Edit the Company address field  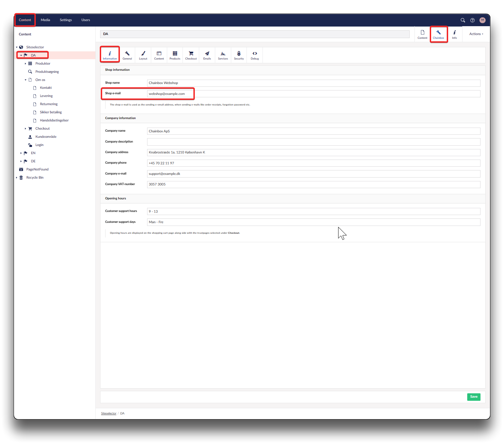(314, 152)
